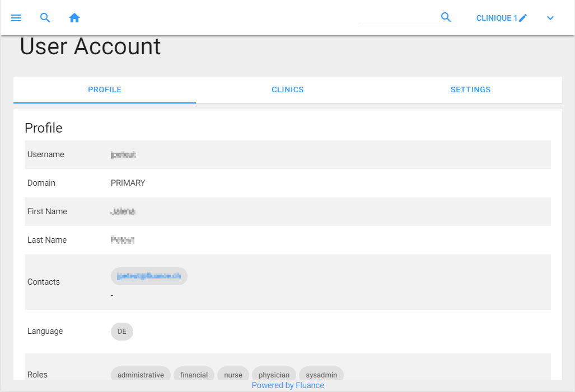575x392 pixels.
Task: Expand the top-right chevron dropdown
Action: click(550, 18)
